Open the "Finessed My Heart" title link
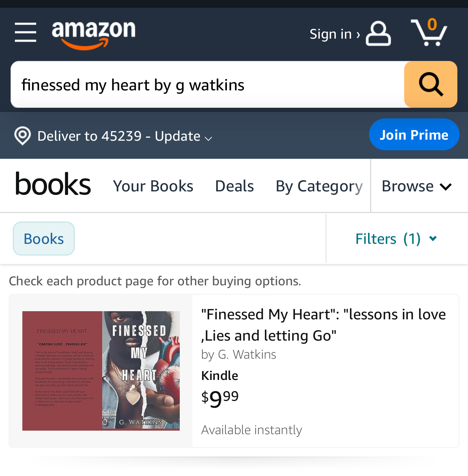Viewport: 468px width, 476px height. (x=323, y=325)
